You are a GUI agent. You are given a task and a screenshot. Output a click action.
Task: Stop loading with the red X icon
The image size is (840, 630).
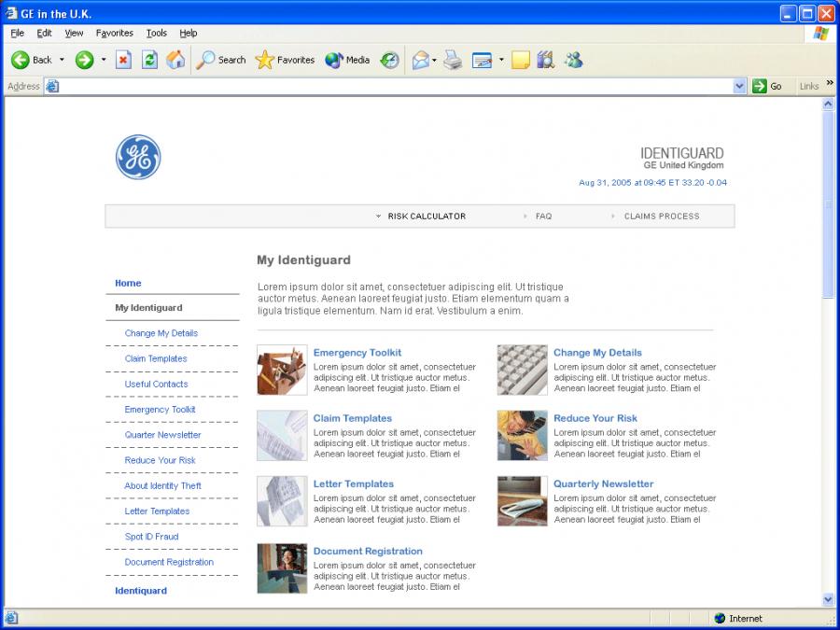pos(124,60)
